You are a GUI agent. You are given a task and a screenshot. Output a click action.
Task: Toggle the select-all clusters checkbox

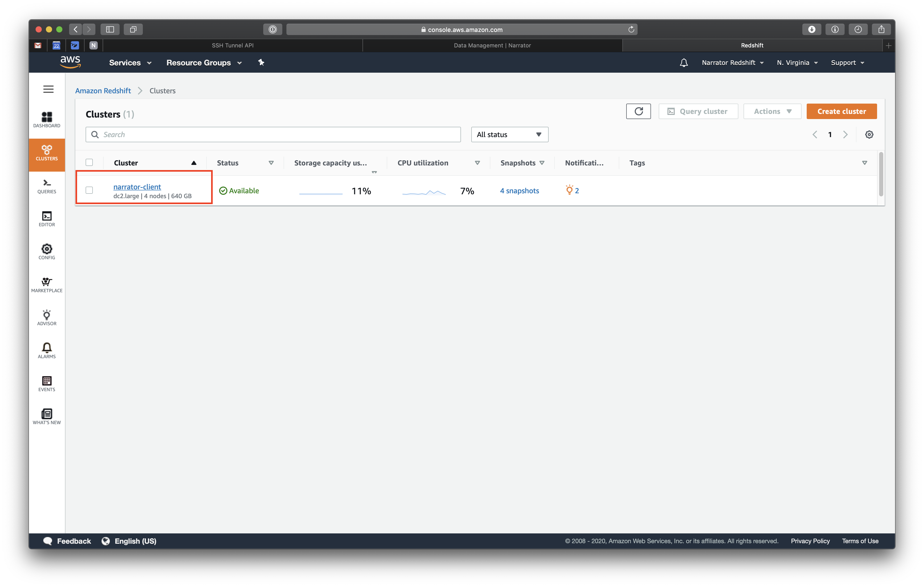point(89,163)
